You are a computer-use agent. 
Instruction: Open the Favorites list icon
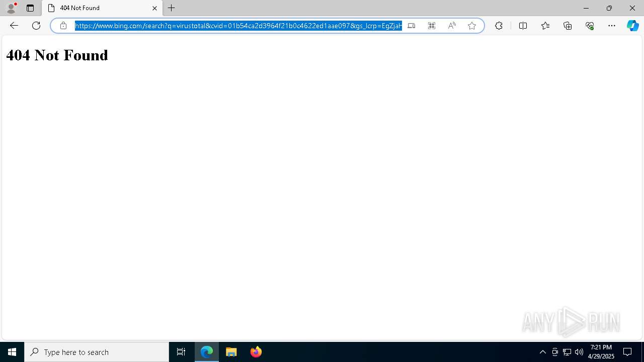pyautogui.click(x=545, y=26)
